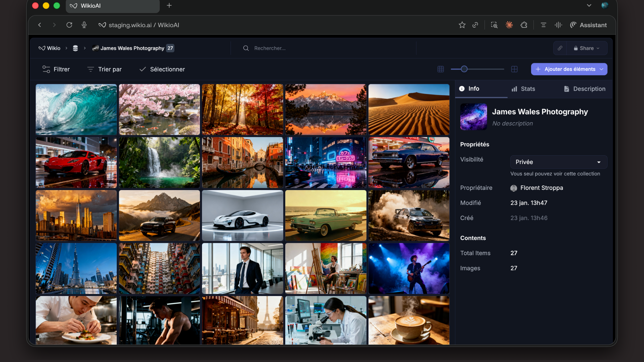Click the voice search microphone in address bar
The width and height of the screenshot is (644, 362).
click(x=84, y=25)
